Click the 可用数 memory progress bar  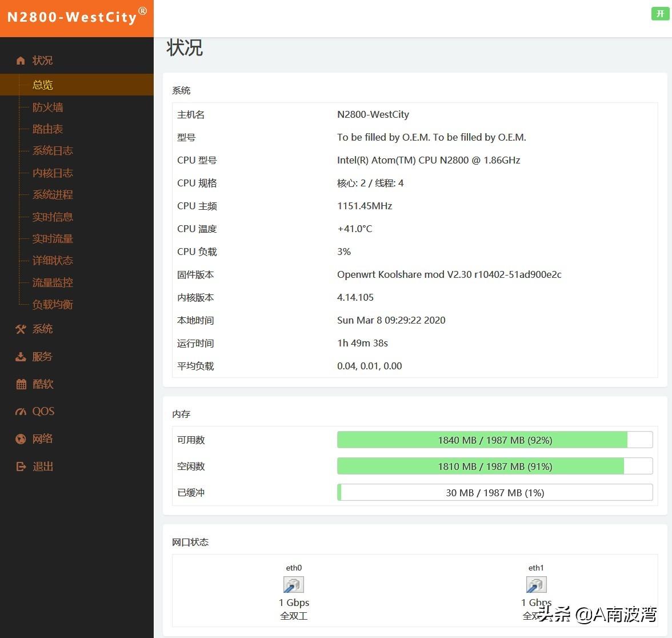point(494,440)
